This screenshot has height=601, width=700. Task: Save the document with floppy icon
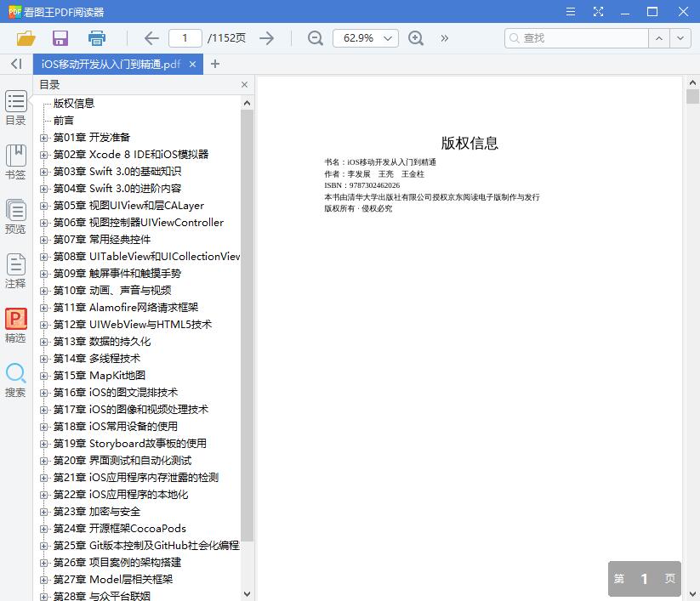click(x=60, y=38)
